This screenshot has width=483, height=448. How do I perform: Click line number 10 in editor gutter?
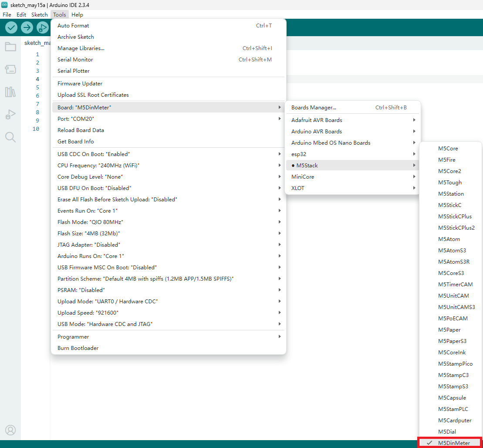[36, 129]
